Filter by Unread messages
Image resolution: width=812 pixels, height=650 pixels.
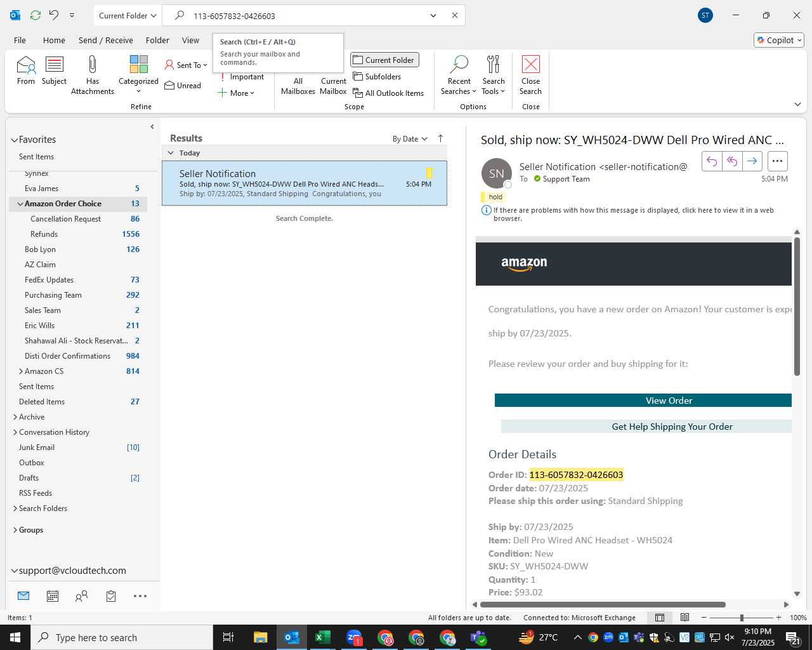pyautogui.click(x=183, y=86)
